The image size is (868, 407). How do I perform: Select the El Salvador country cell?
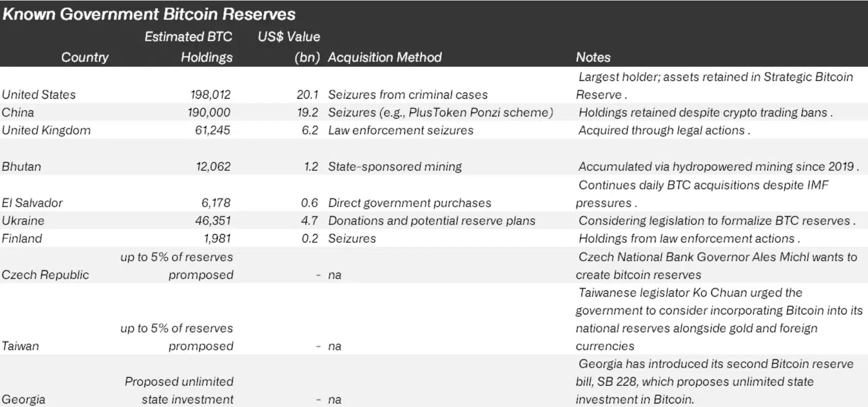coord(32,203)
